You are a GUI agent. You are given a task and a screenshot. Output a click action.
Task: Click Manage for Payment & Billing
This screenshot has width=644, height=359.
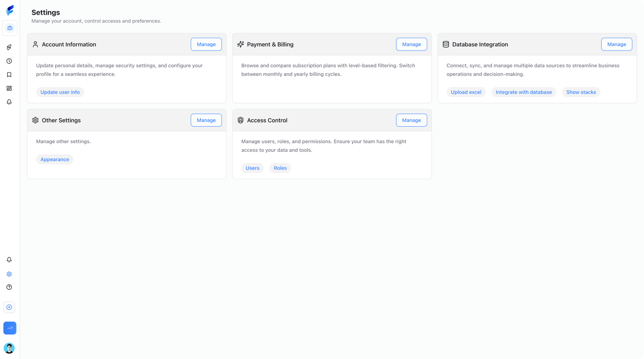pyautogui.click(x=411, y=44)
